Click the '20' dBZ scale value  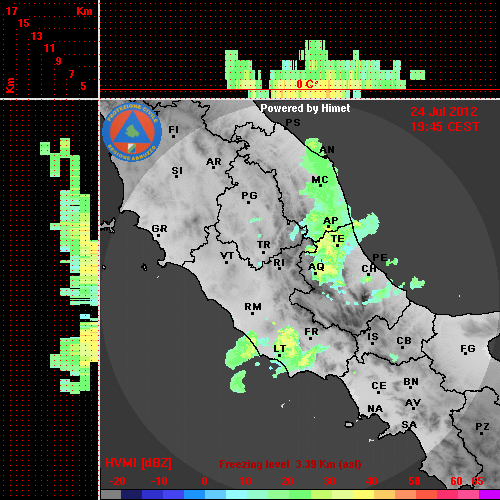pyautogui.click(x=287, y=481)
